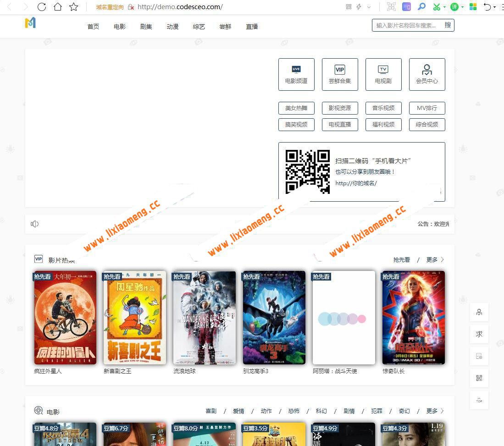Reload the page with refresh icon
The width and height of the screenshot is (504, 446).
(x=42, y=7)
